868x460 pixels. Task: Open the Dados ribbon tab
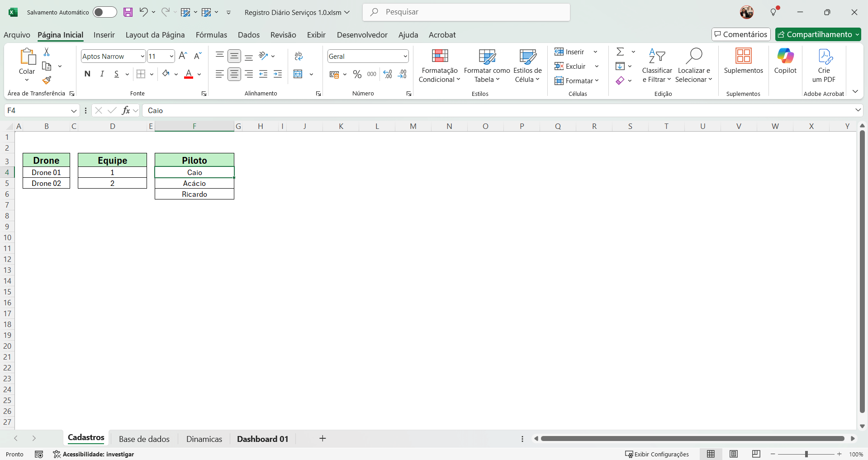click(249, 35)
